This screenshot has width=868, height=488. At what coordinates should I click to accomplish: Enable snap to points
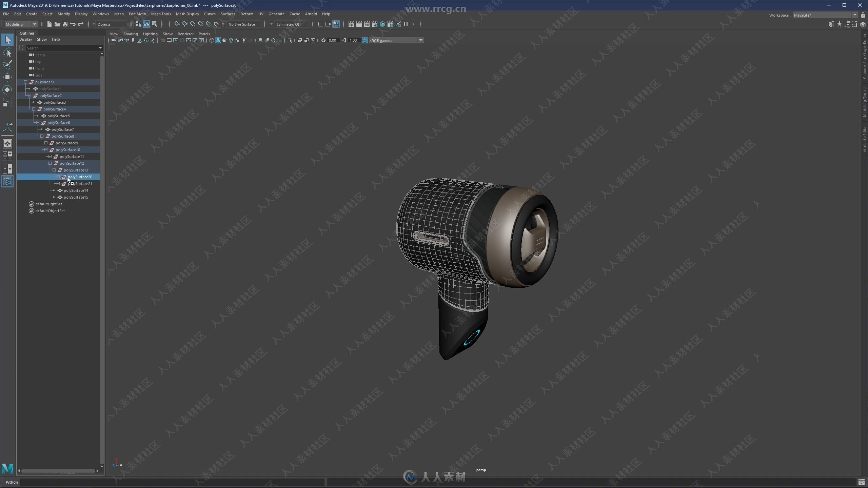[193, 24]
